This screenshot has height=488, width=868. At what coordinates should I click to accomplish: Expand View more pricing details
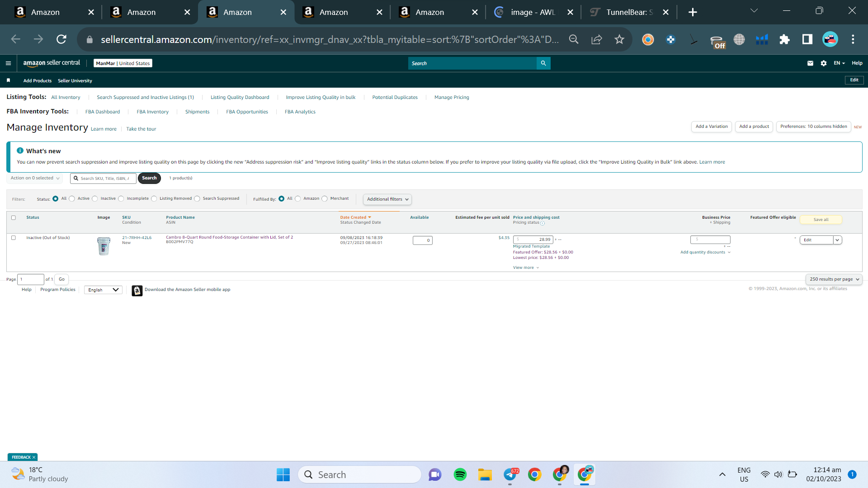coord(526,268)
